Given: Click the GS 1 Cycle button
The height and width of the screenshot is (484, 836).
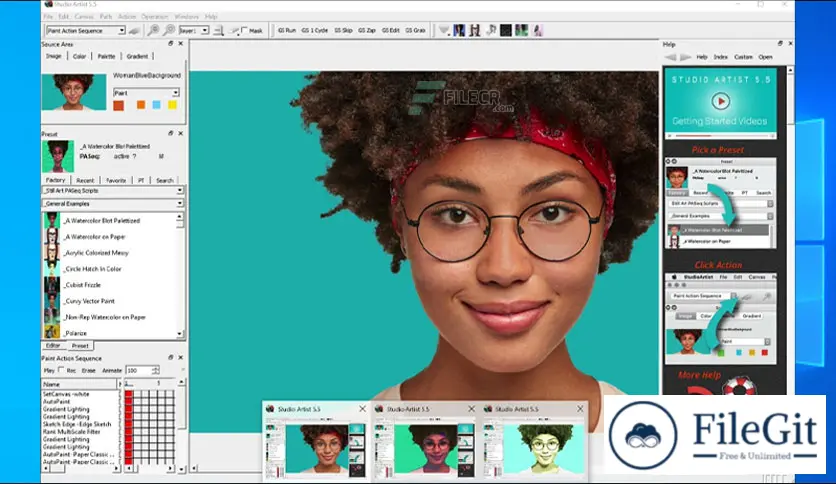Looking at the screenshot, I should tap(315, 30).
